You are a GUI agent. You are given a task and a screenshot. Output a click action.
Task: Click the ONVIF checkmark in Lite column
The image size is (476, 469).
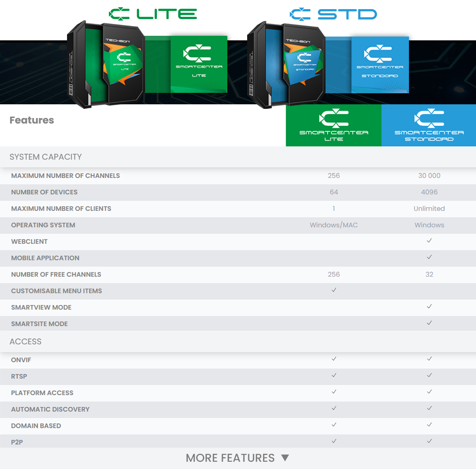334,359
